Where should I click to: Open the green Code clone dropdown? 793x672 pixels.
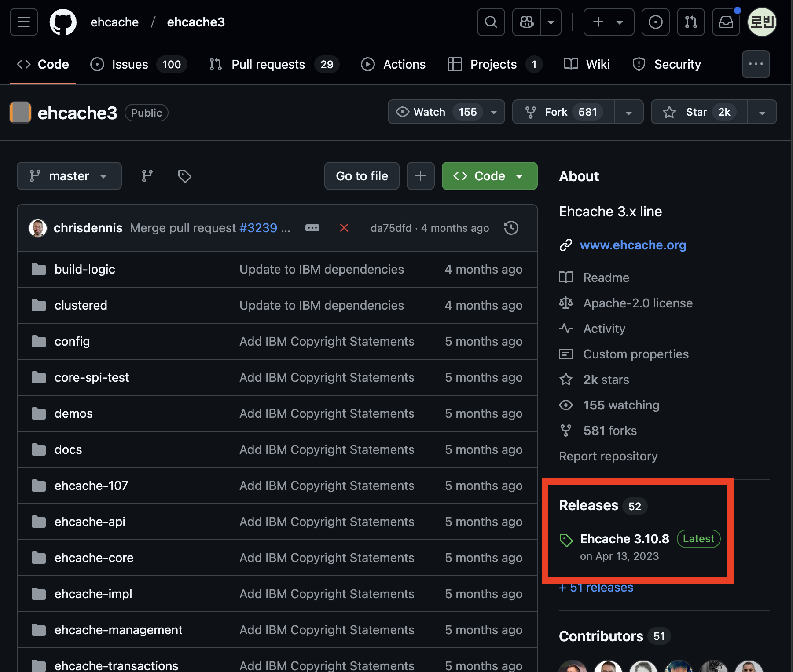point(490,176)
